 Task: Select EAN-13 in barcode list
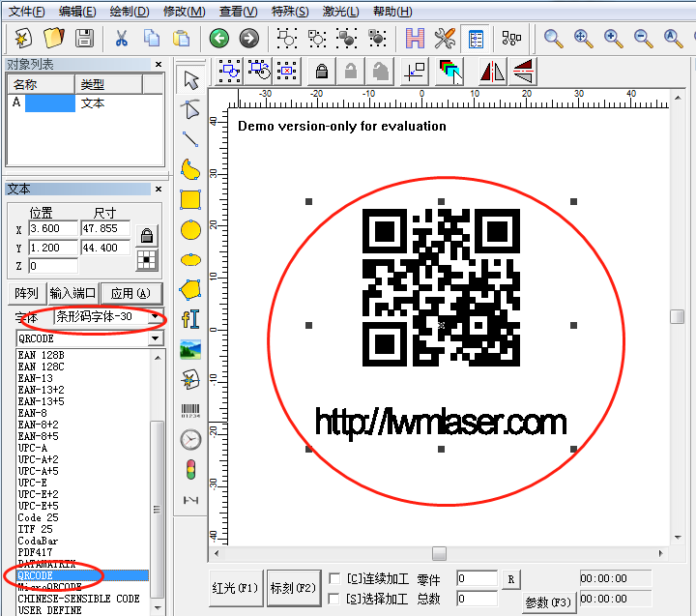(35, 378)
